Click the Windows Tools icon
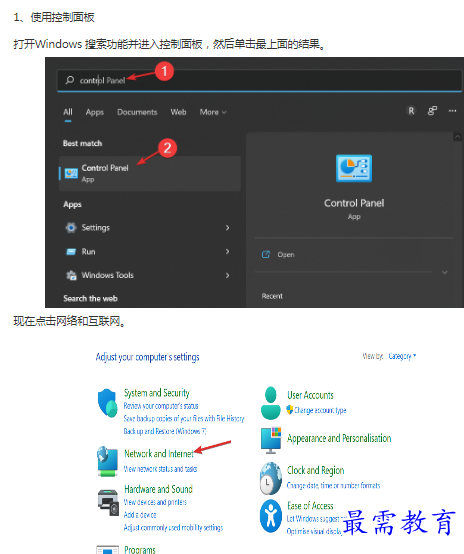 tap(71, 275)
